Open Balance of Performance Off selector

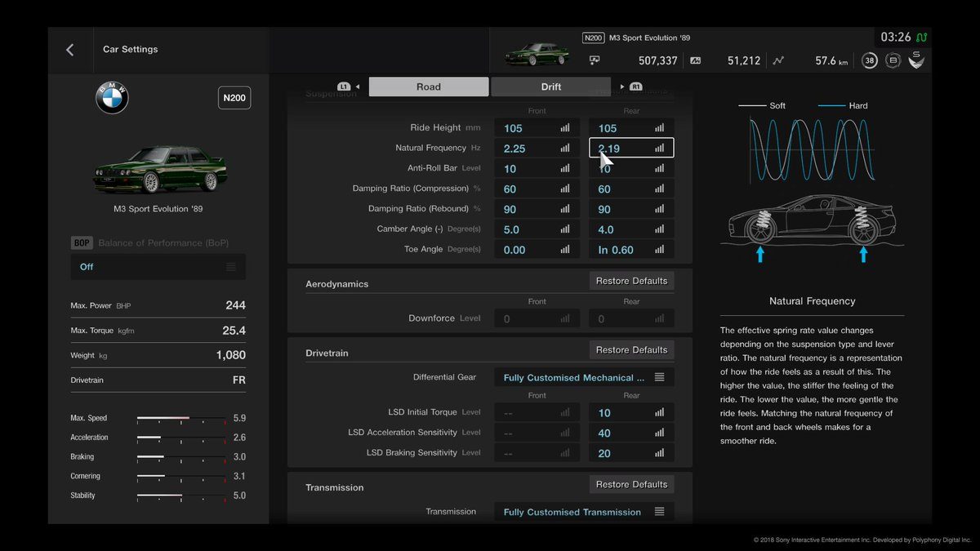coord(158,267)
